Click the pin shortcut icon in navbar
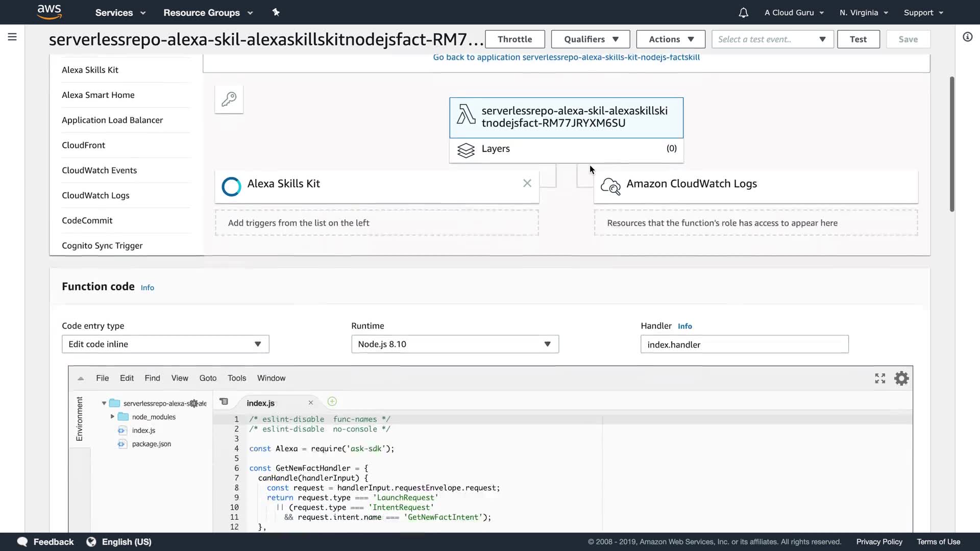 [x=276, y=12]
